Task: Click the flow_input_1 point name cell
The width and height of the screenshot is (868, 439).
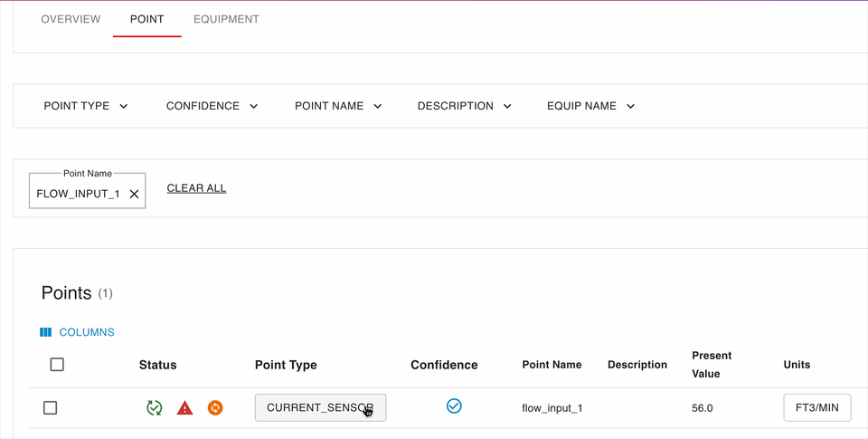Action: [x=552, y=408]
